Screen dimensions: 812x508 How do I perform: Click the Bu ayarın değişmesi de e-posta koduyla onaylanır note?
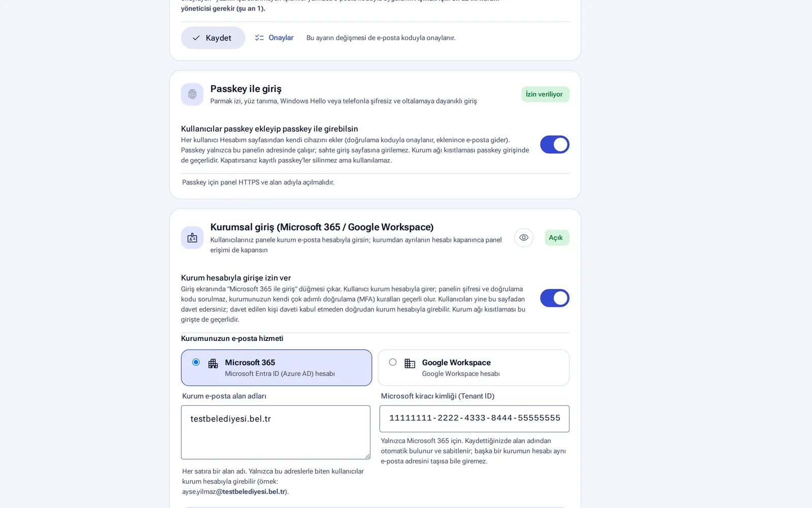tap(381, 38)
